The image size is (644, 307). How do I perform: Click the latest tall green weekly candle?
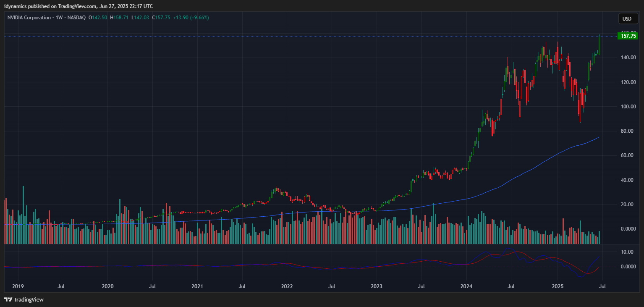coord(599,45)
